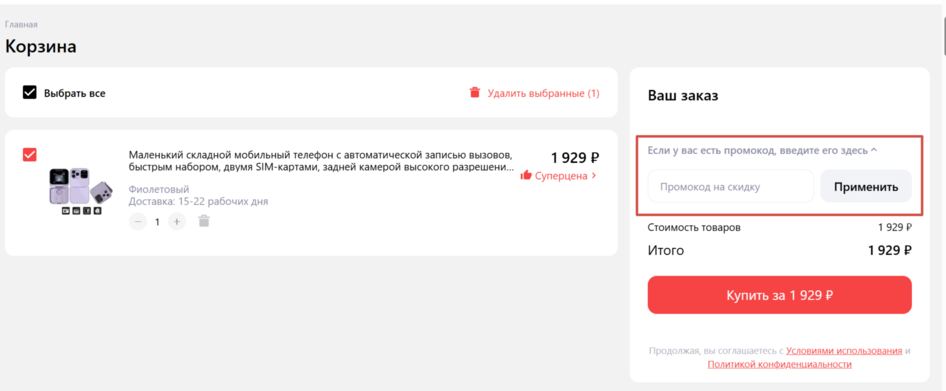Click Купить за 1 929 ₽ button
Image resolution: width=946 pixels, height=391 pixels.
click(779, 296)
